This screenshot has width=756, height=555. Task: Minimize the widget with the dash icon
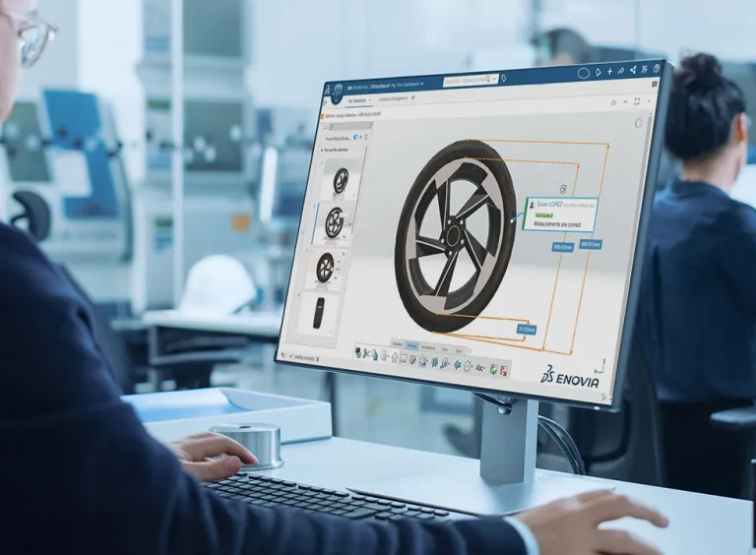[625, 102]
